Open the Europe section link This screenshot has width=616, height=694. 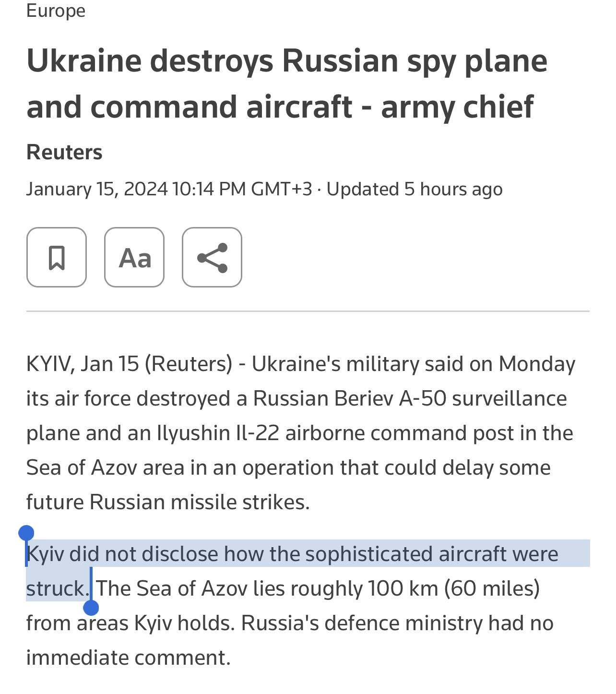(x=56, y=10)
